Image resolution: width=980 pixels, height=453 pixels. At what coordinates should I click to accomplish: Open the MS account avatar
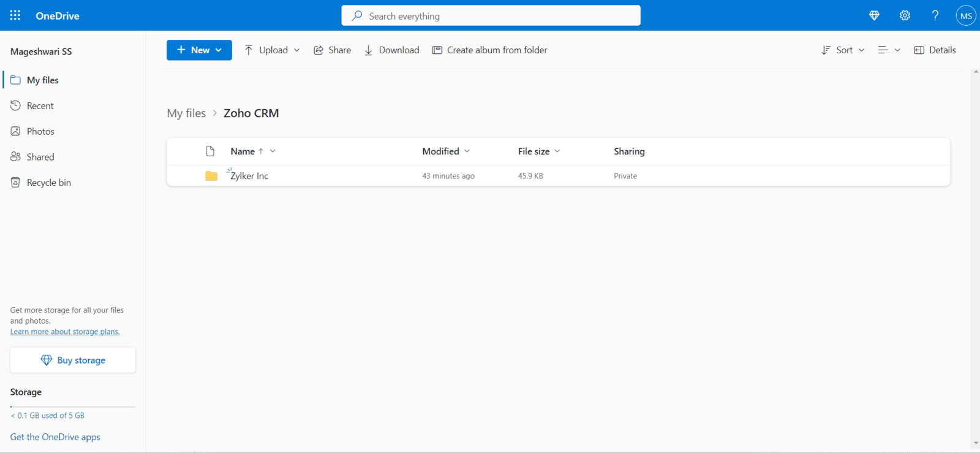point(966,16)
